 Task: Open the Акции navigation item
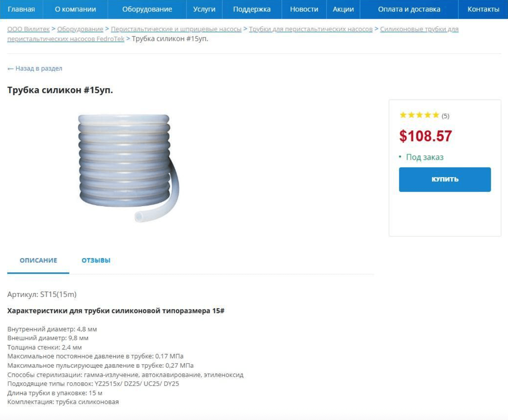[343, 9]
